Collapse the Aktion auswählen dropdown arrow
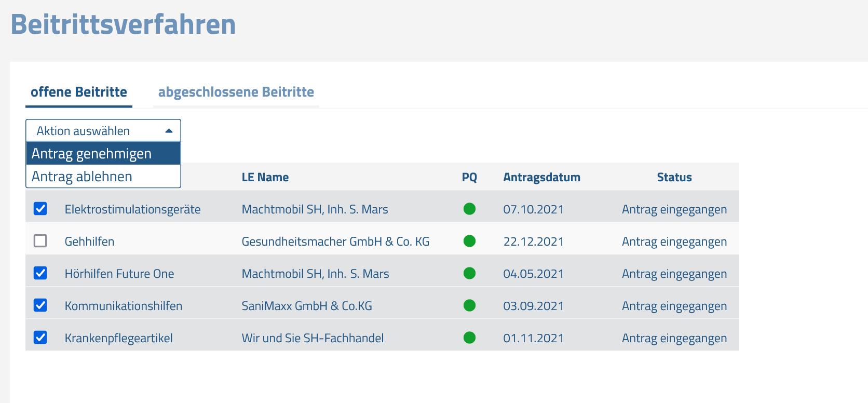Viewport: 868px width, 403px height. click(x=169, y=131)
